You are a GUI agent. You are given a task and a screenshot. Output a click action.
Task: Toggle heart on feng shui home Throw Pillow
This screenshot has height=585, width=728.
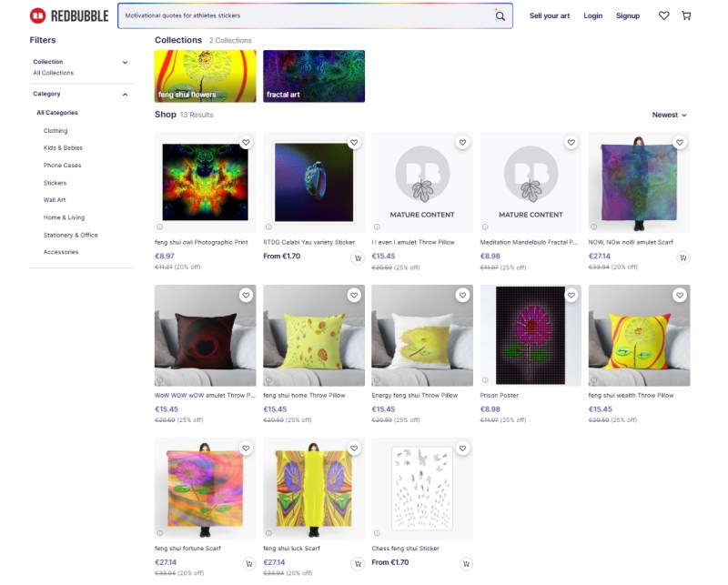pos(354,296)
